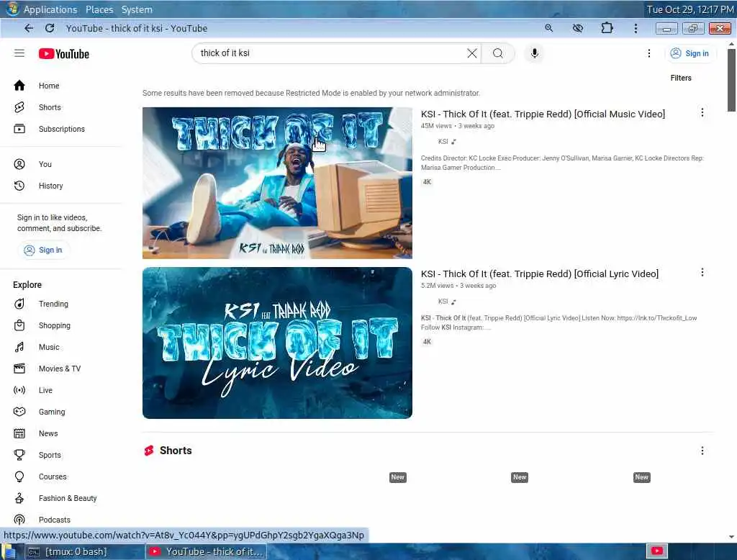Screen dimensions: 737x560
Task: Open more options for the Shorts shelf
Action: click(x=702, y=451)
